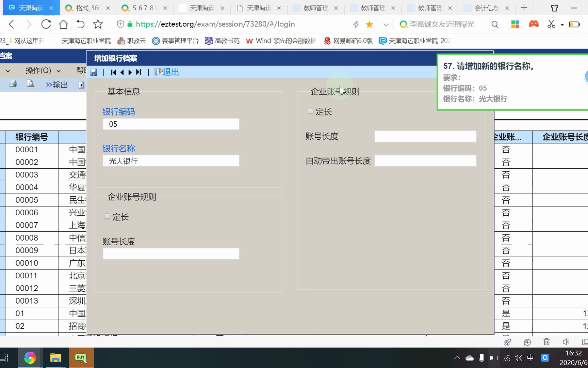The width and height of the screenshot is (588, 368).
Task: Click the 中 input method indicator
Action: (x=530, y=358)
